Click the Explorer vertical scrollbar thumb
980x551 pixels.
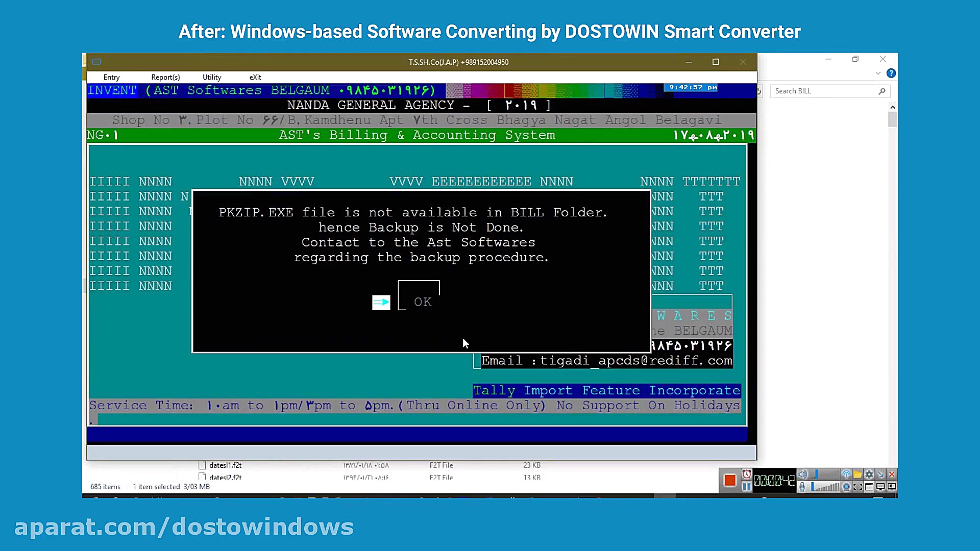tap(892, 119)
